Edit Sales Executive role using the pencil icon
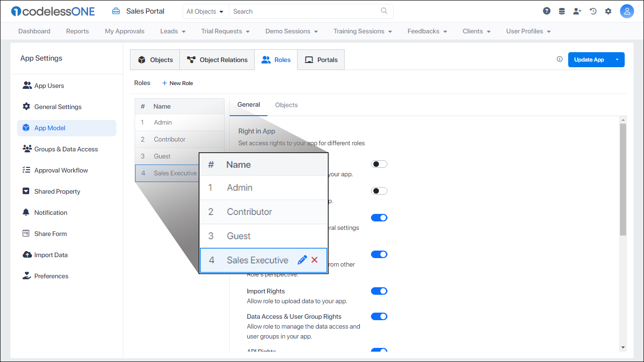The width and height of the screenshot is (644, 362). click(303, 260)
